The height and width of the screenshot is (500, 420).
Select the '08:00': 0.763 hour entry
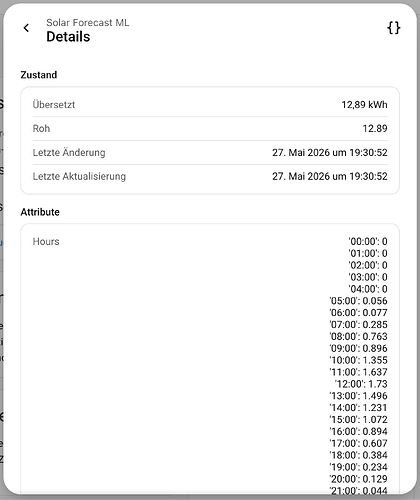coord(358,336)
